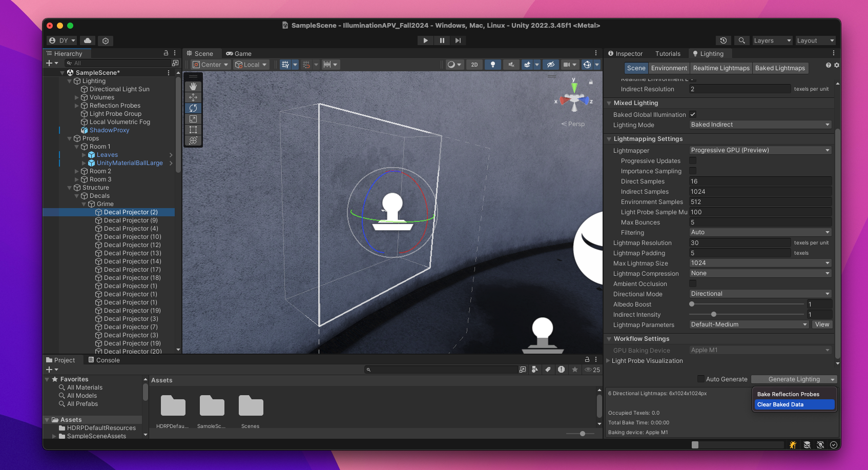Open draw mode shading dropdown
868x470 pixels.
point(454,65)
